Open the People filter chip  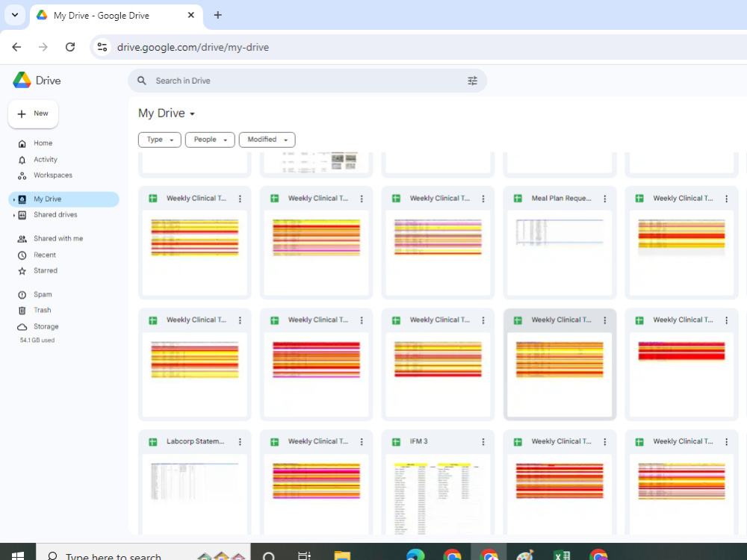tap(210, 140)
